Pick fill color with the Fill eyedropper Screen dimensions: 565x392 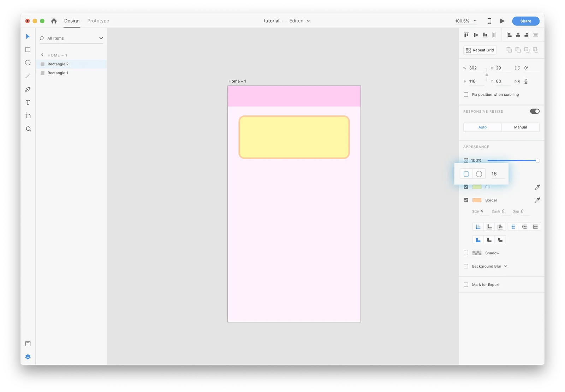pos(537,187)
